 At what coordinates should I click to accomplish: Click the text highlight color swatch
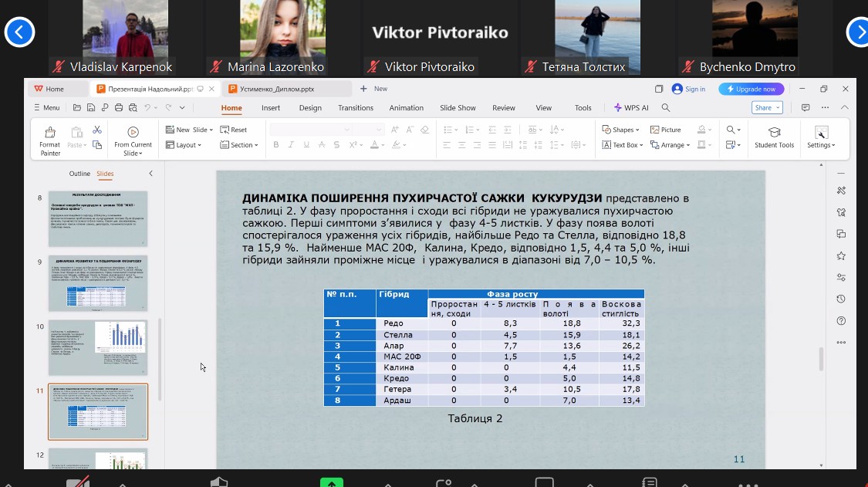[396, 144]
